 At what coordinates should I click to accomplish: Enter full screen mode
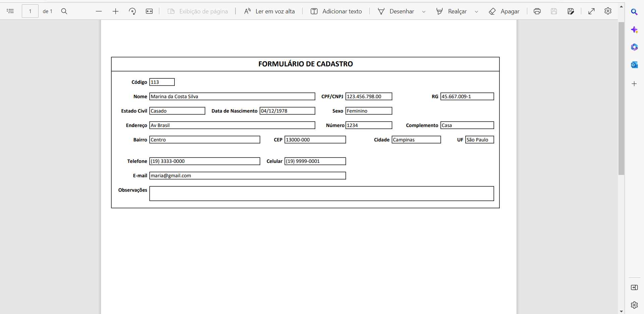coord(591,11)
